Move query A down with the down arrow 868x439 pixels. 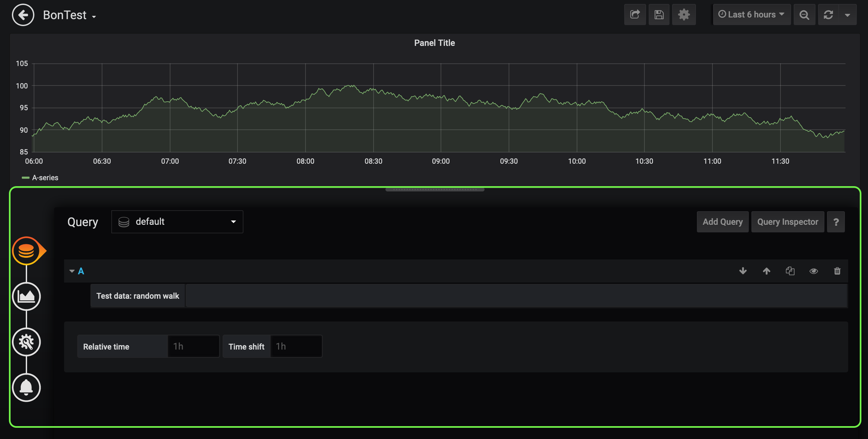coord(743,271)
